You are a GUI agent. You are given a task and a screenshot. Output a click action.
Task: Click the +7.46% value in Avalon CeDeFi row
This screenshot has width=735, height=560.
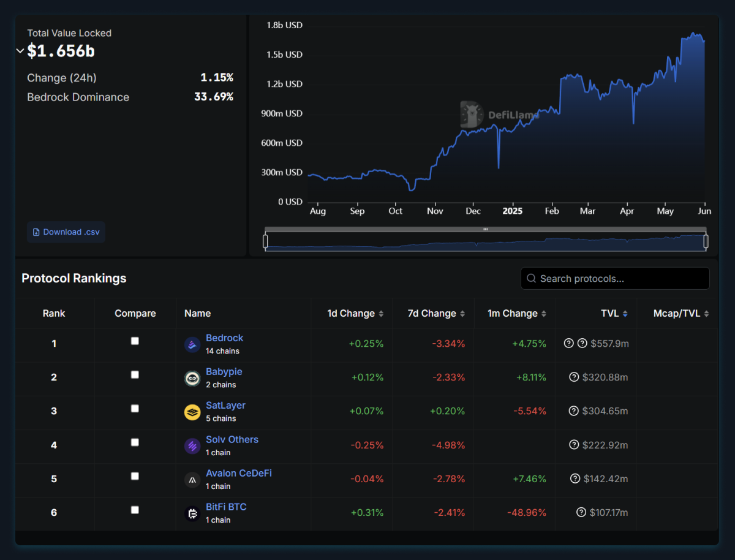[529, 479]
